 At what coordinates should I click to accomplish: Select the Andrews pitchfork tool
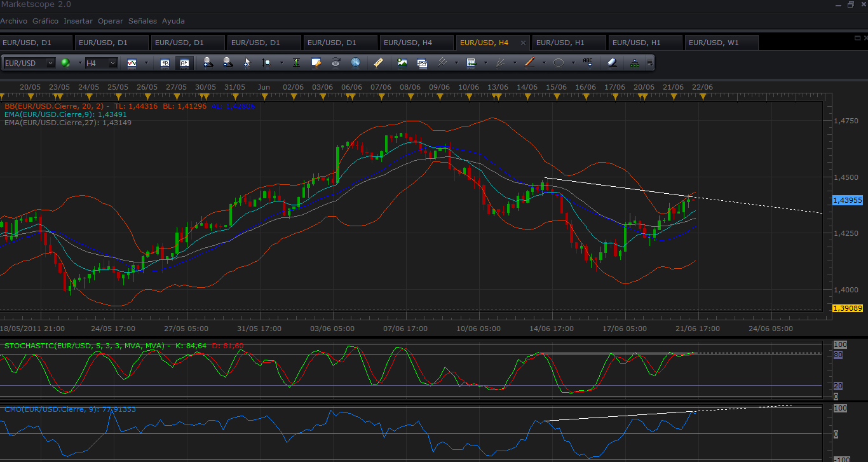[x=442, y=63]
